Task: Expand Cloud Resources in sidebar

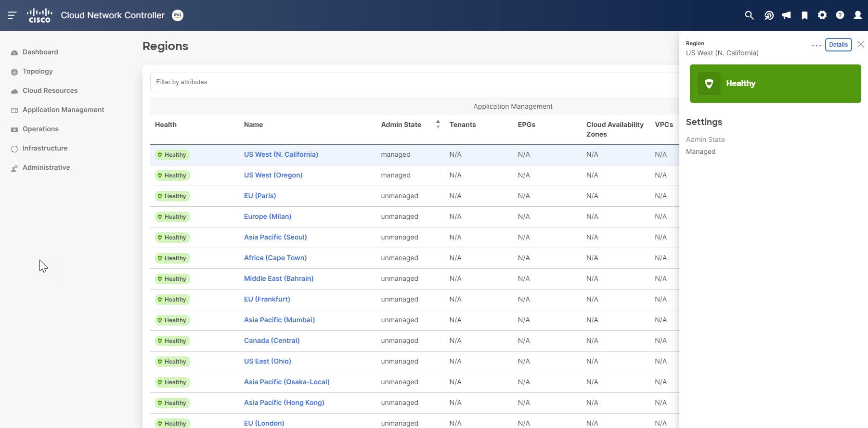Action: [50, 90]
